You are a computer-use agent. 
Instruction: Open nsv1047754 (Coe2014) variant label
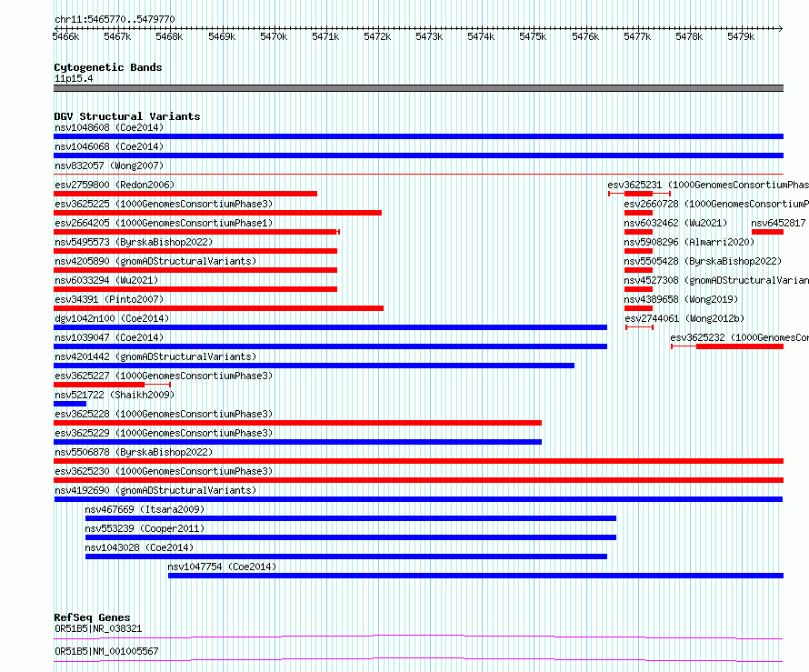click(222, 567)
